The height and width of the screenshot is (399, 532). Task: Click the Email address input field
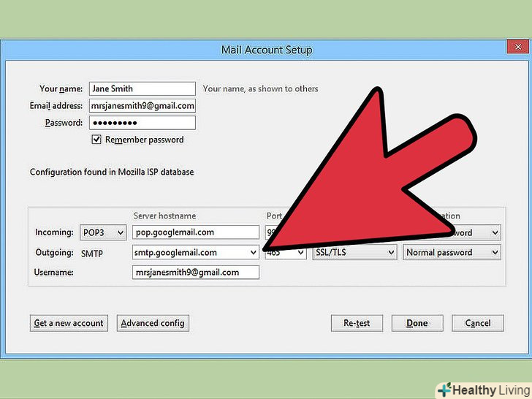pyautogui.click(x=142, y=105)
